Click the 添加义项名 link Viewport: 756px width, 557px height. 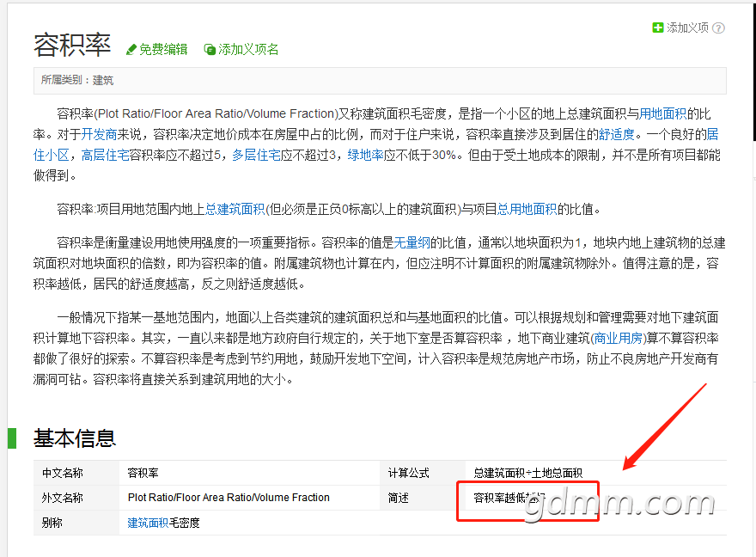(248, 50)
